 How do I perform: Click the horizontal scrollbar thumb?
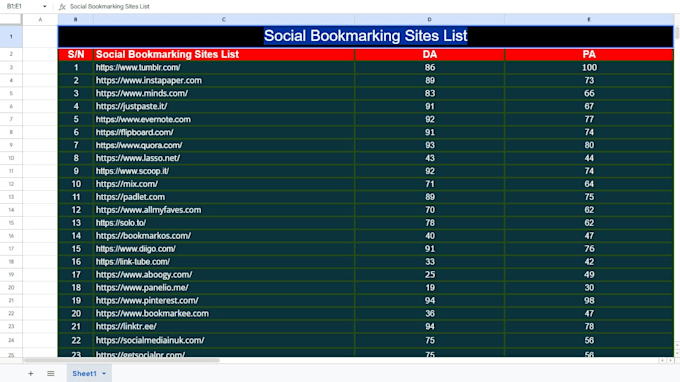(122, 360)
